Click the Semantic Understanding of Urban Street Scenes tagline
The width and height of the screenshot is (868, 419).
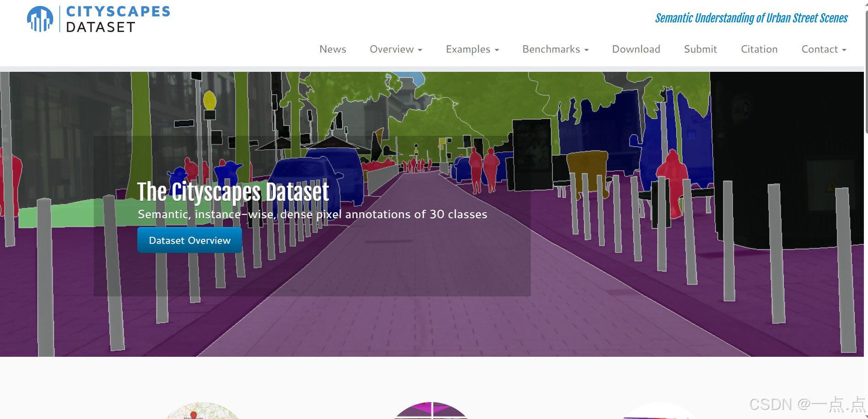tap(751, 18)
